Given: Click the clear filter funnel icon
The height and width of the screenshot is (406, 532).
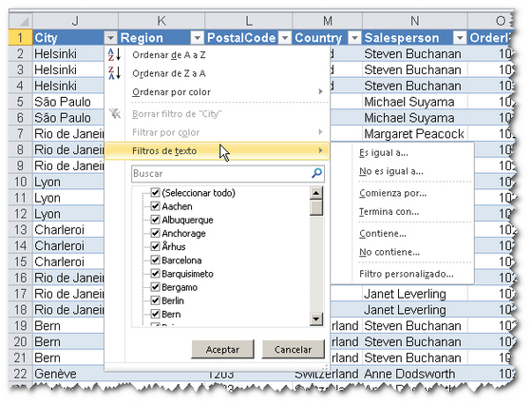Looking at the screenshot, I should pos(115,113).
